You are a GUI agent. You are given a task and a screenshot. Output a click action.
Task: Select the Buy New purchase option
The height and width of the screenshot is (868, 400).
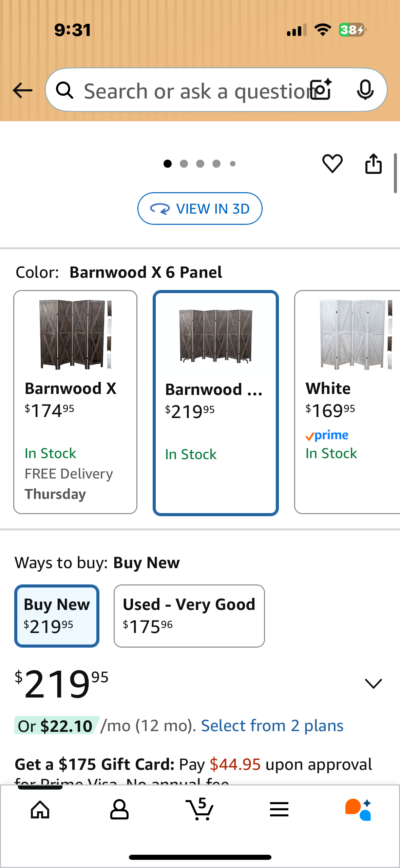pos(57,615)
